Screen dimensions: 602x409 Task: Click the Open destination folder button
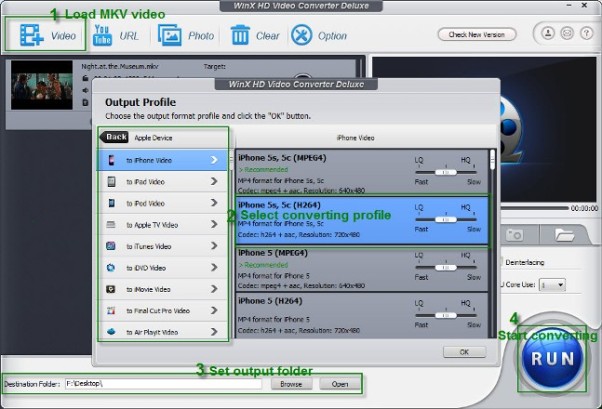coord(340,384)
